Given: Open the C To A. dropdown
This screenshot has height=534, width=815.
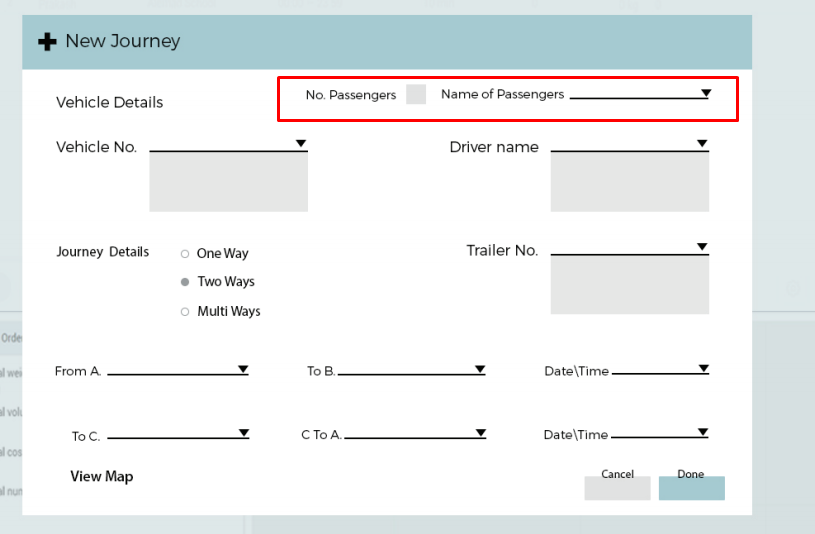Looking at the screenshot, I should pos(480,433).
